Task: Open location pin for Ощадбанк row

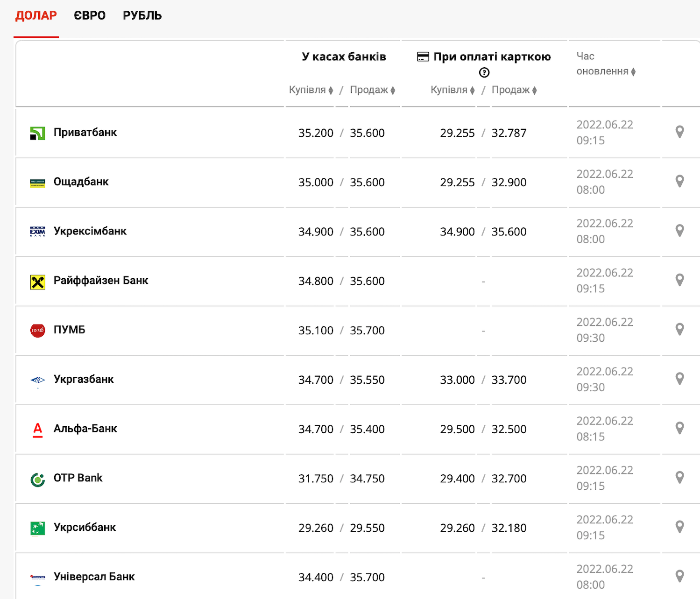Action: pyautogui.click(x=679, y=181)
